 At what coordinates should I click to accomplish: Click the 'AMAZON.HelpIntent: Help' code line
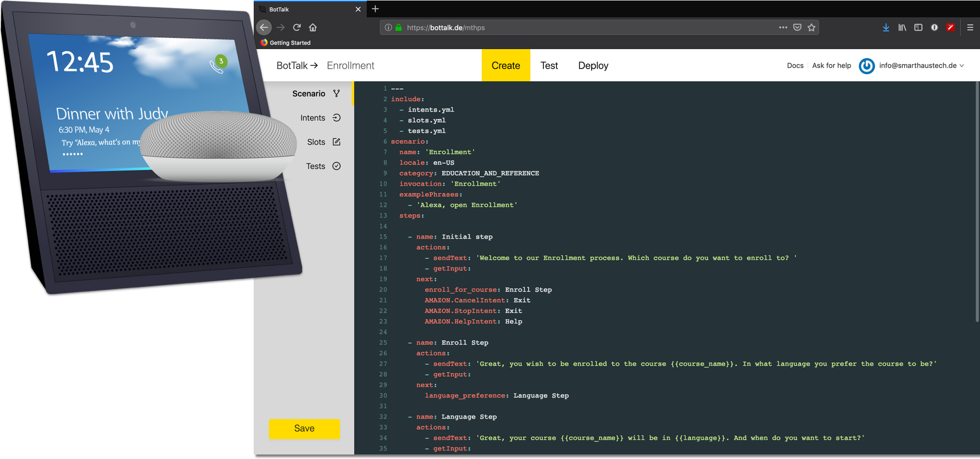pos(473,321)
